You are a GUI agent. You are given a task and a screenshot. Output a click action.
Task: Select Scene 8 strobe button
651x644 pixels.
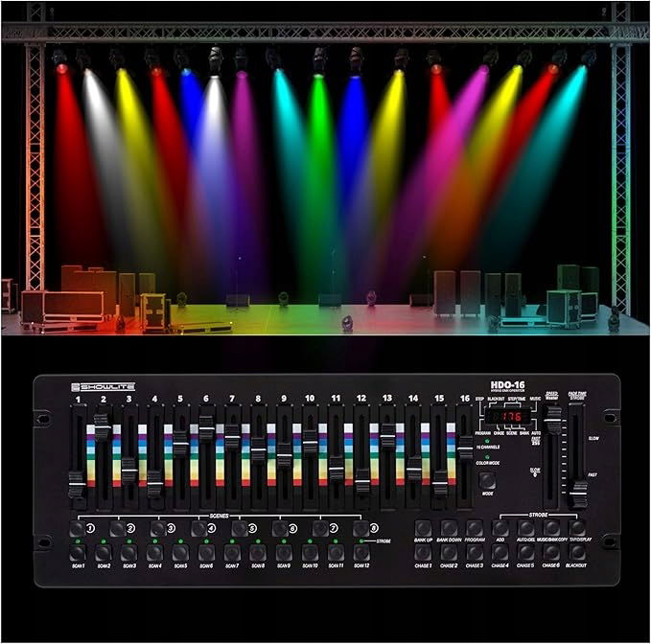[361, 528]
